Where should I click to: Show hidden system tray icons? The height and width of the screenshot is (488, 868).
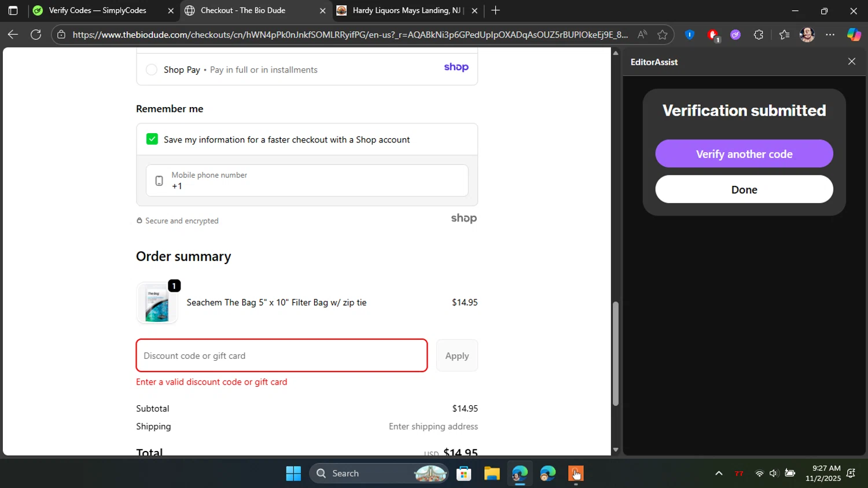click(x=719, y=474)
